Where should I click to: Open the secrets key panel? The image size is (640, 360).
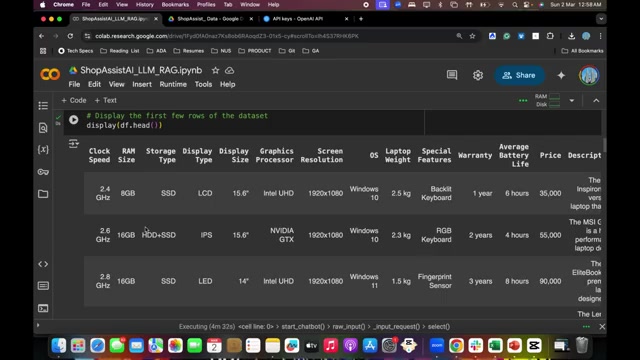click(43, 172)
